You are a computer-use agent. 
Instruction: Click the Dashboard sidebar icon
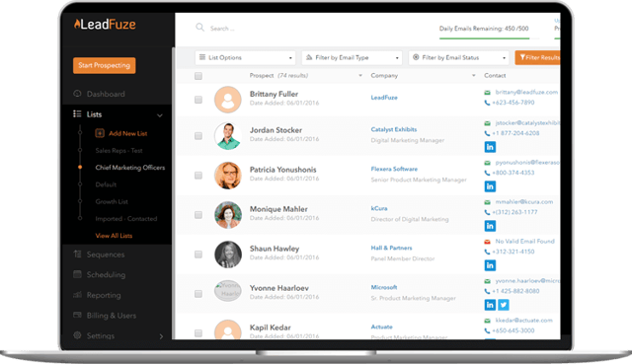tap(77, 94)
